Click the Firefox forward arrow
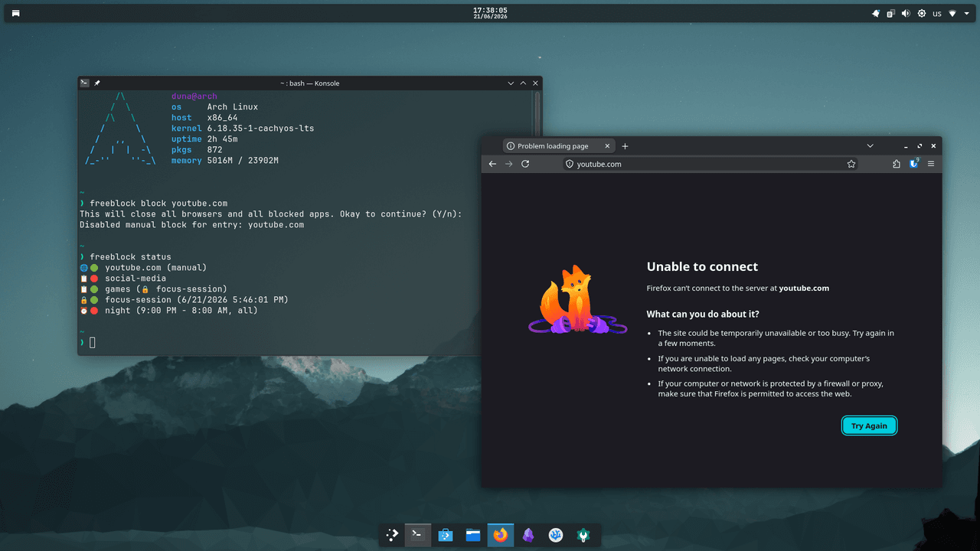This screenshot has height=551, width=980. click(508, 164)
